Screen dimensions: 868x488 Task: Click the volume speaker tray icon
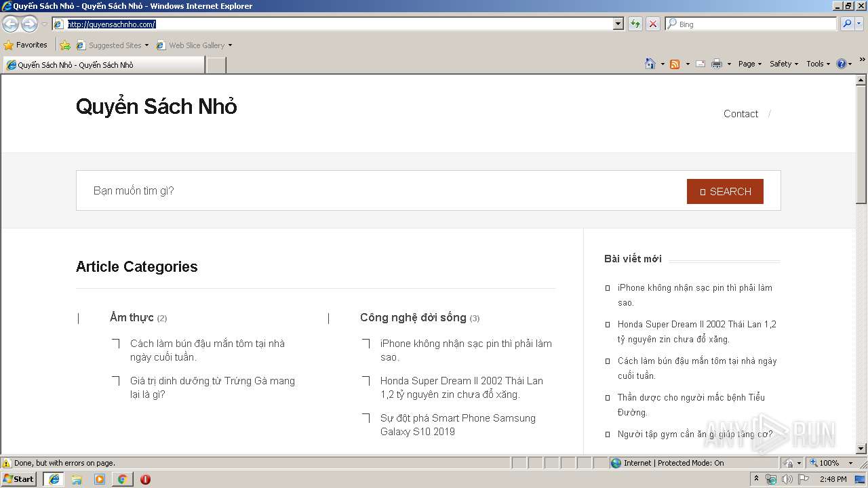point(787,479)
